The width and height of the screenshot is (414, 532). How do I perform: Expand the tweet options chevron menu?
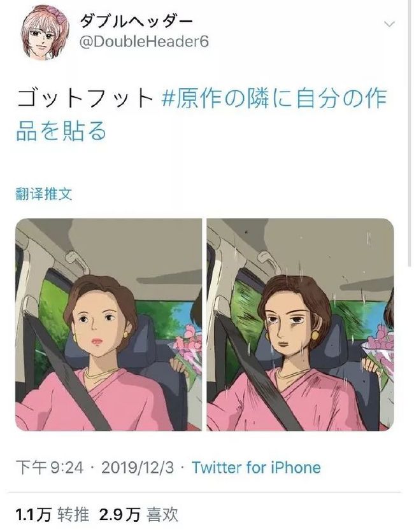(389, 24)
